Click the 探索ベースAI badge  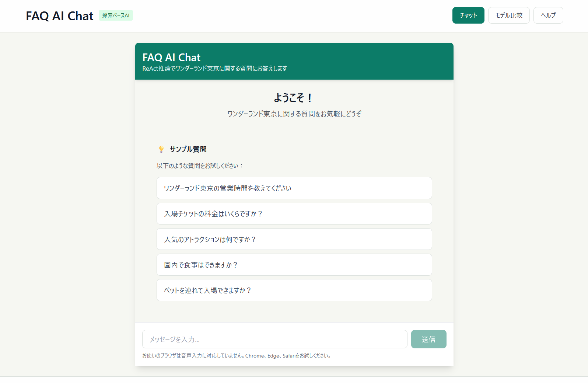[x=116, y=15]
